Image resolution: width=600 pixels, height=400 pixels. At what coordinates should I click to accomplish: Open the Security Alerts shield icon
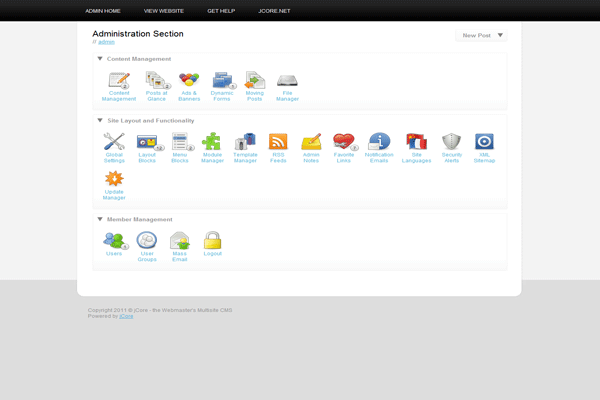click(451, 142)
